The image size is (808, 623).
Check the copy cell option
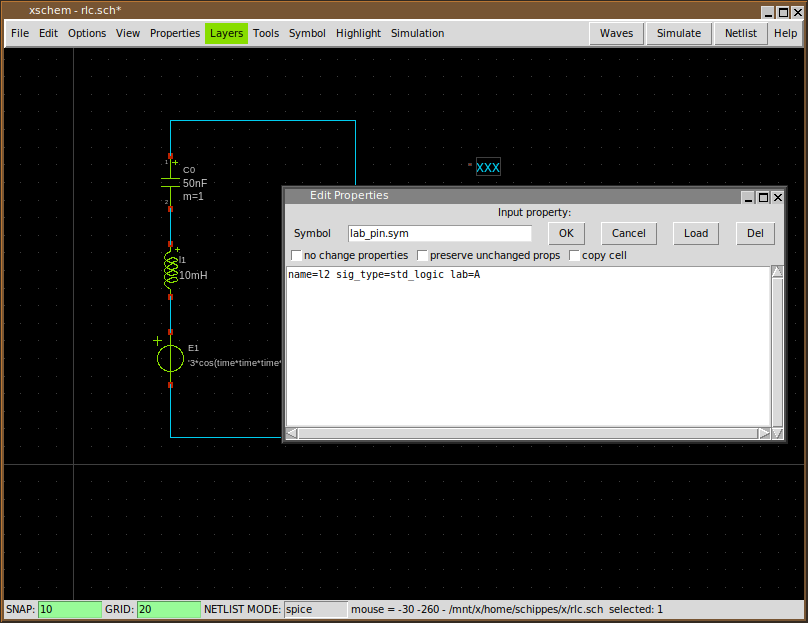pyautogui.click(x=575, y=256)
